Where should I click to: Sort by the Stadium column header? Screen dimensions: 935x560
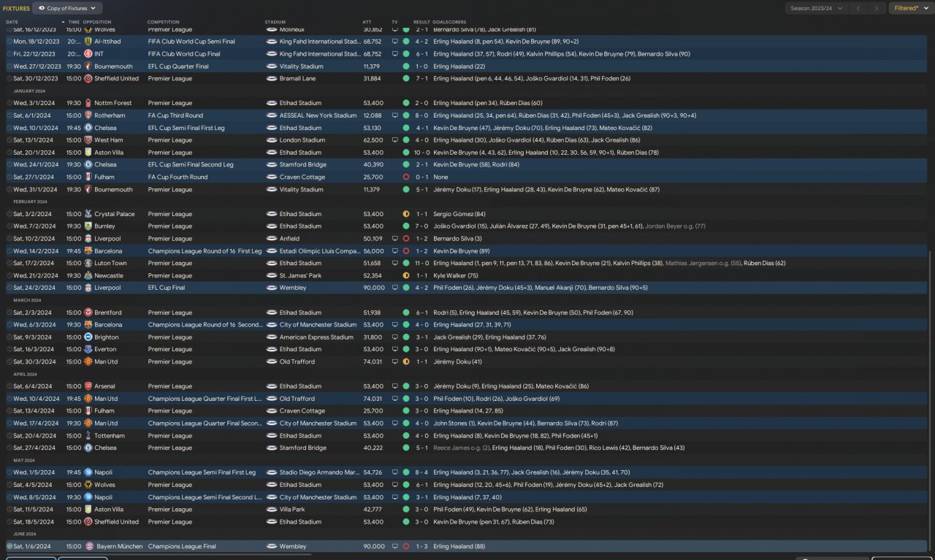tap(275, 22)
